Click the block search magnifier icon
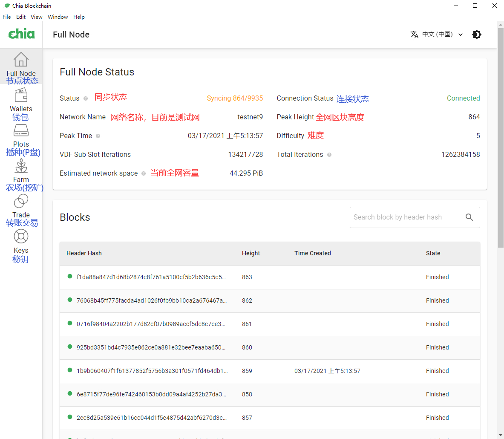Screen dimensions: 504x439 click(x=469, y=217)
